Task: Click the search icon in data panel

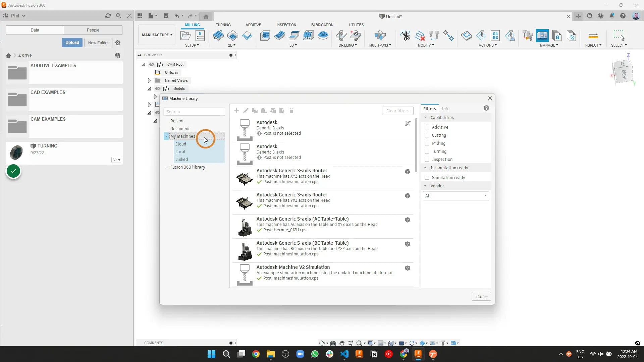Action: coord(118,16)
